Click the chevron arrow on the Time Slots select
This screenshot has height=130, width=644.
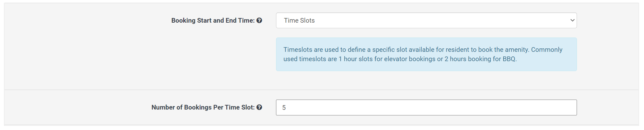pyautogui.click(x=572, y=20)
